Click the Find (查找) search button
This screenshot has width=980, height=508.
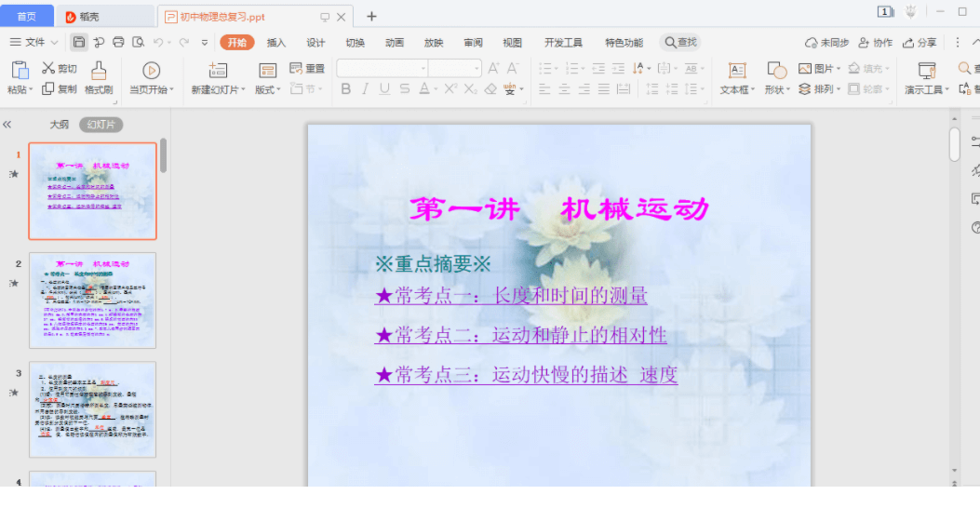(x=680, y=42)
